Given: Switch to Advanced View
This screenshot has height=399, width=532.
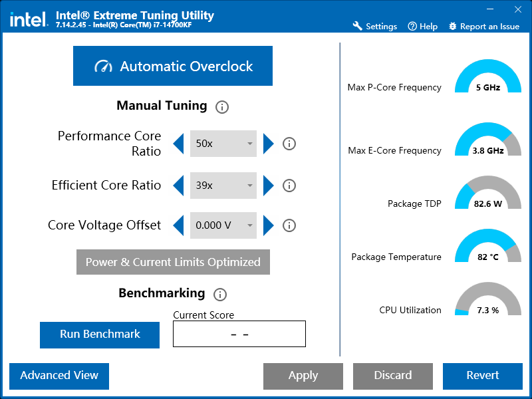Looking at the screenshot, I should (59, 376).
